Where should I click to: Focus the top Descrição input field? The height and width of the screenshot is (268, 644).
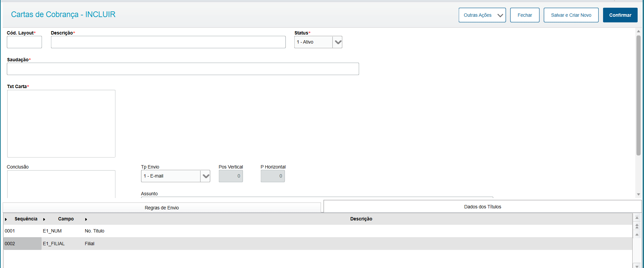point(168,42)
